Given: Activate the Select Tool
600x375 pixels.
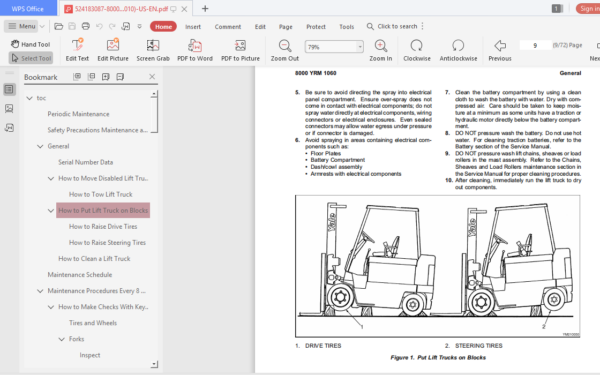Looking at the screenshot, I should 31,58.
